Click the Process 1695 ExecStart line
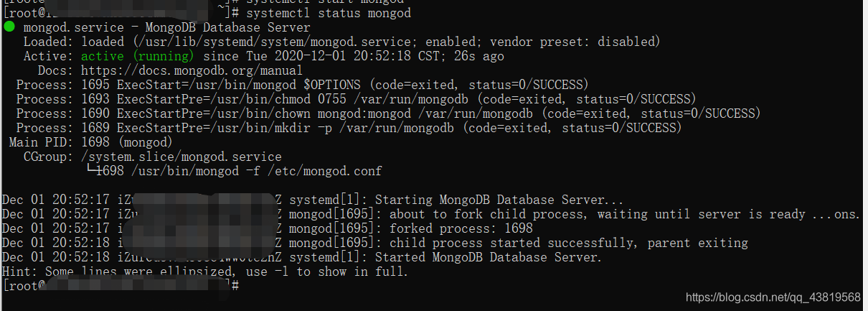 pyautogui.click(x=301, y=85)
